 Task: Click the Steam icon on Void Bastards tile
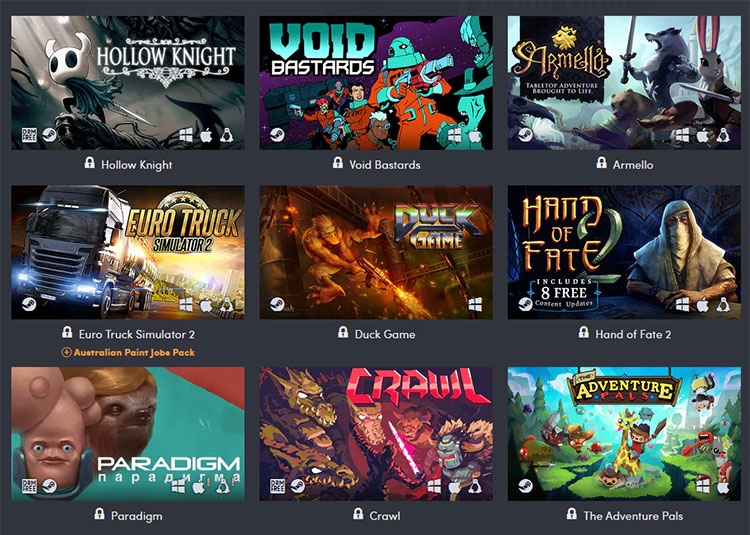[277, 135]
